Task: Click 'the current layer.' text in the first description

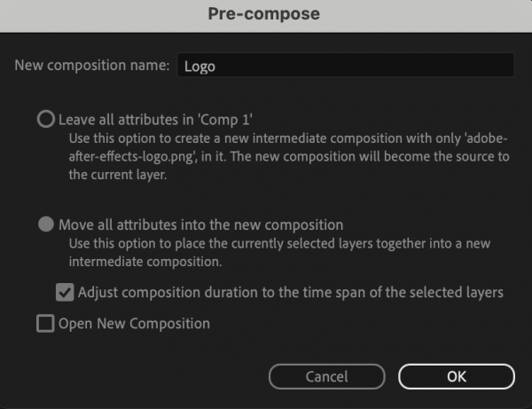Action: click(118, 175)
